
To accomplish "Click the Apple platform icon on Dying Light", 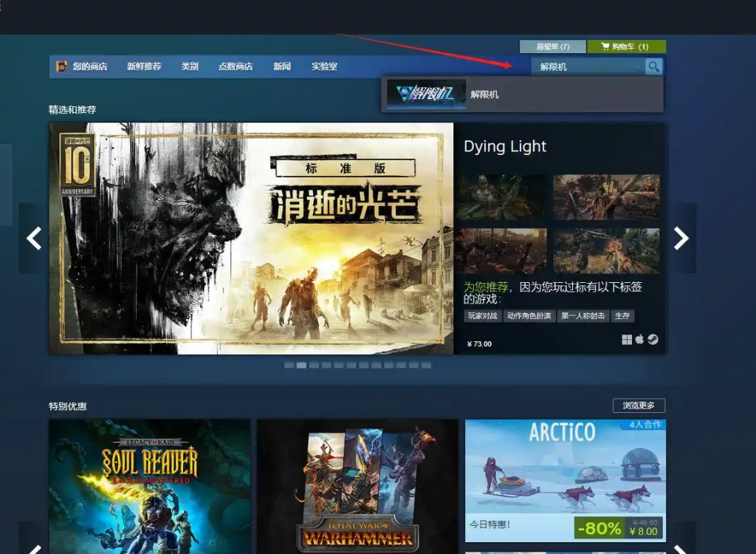I will [639, 339].
